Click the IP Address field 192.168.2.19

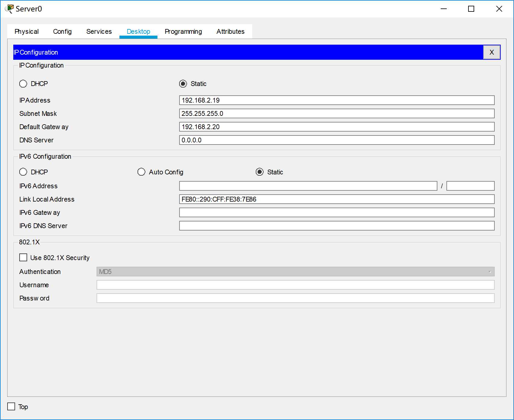coord(337,100)
